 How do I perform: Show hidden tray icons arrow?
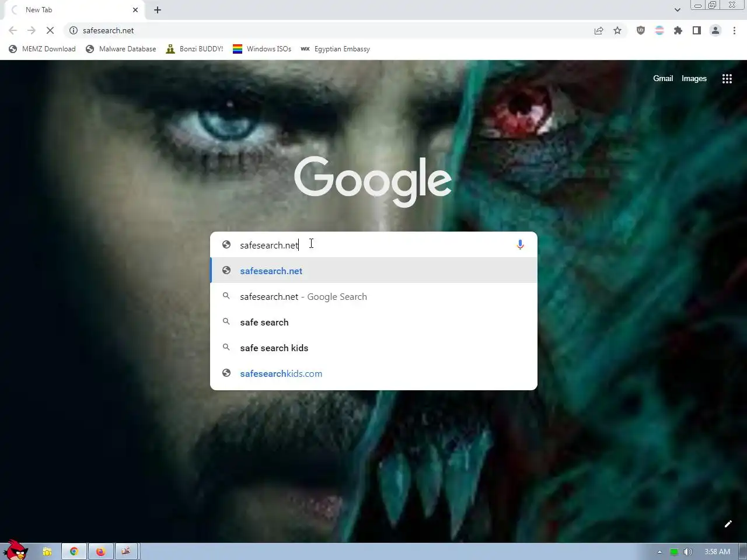659,552
